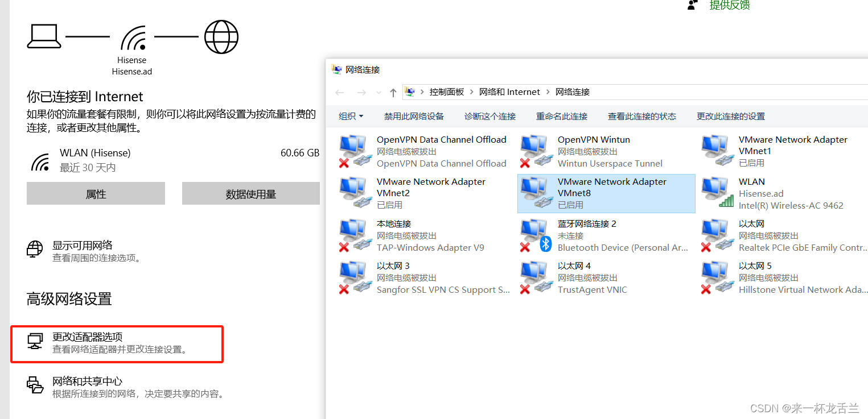The image size is (868, 419).
Task: Click the Hillstone Virtual Network device text
Action: [803, 290]
